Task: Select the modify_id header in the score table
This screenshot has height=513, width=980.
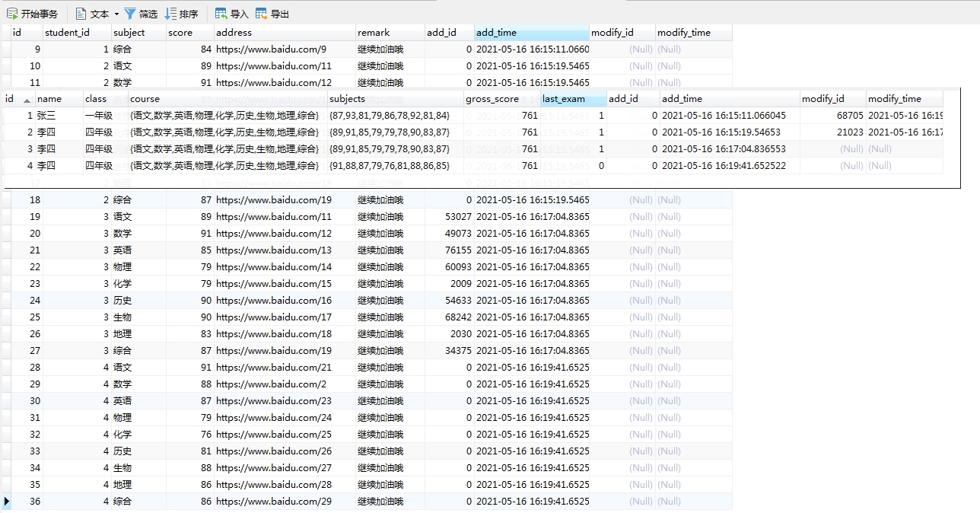Action: click(x=622, y=33)
